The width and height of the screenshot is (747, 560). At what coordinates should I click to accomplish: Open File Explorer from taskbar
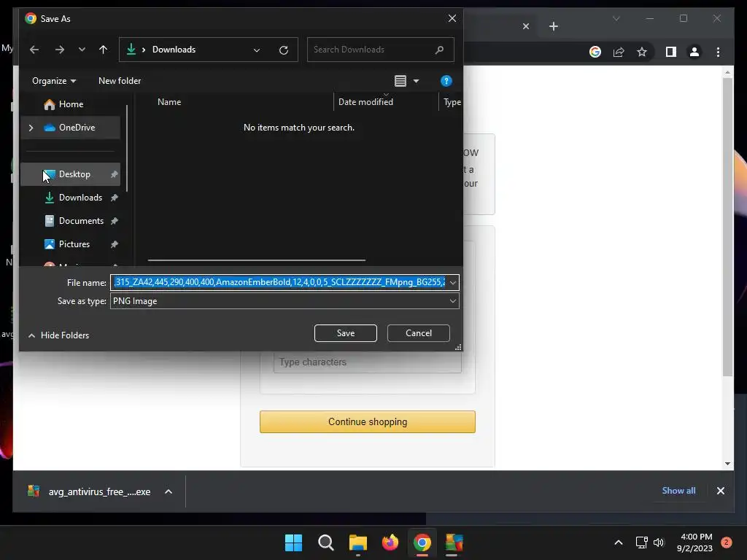[x=357, y=542]
